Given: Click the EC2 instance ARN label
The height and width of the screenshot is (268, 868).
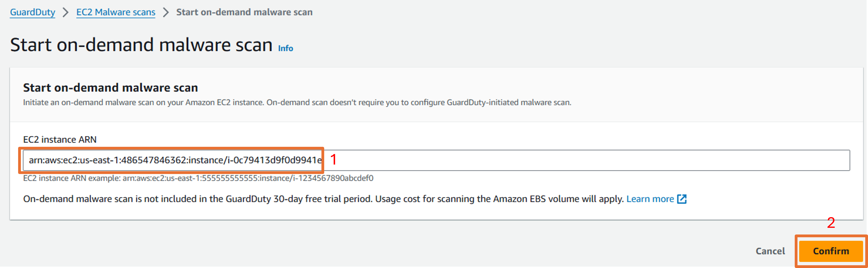Looking at the screenshot, I should (x=60, y=140).
